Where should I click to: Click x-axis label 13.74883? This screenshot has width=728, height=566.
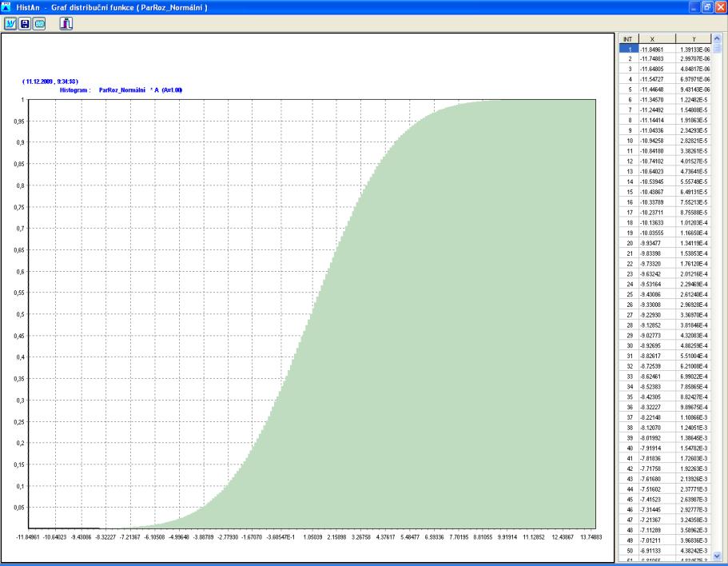click(591, 537)
